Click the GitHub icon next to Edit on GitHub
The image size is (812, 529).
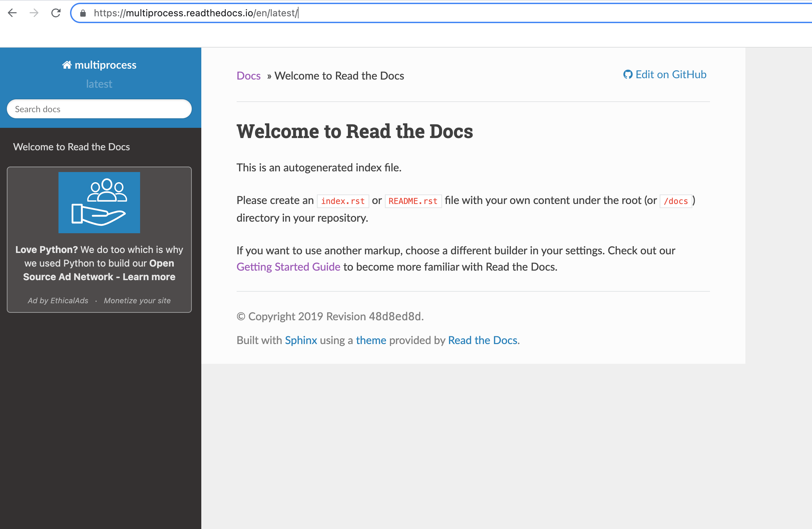click(628, 74)
